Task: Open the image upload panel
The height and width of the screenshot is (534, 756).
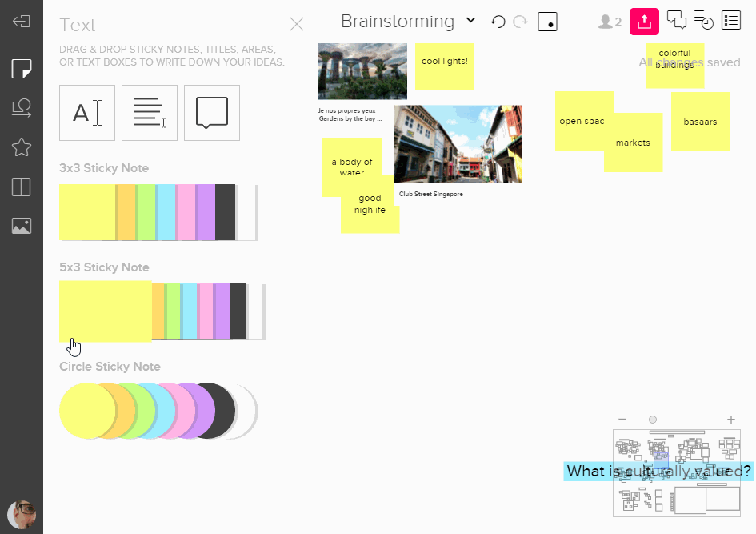Action: [22, 227]
